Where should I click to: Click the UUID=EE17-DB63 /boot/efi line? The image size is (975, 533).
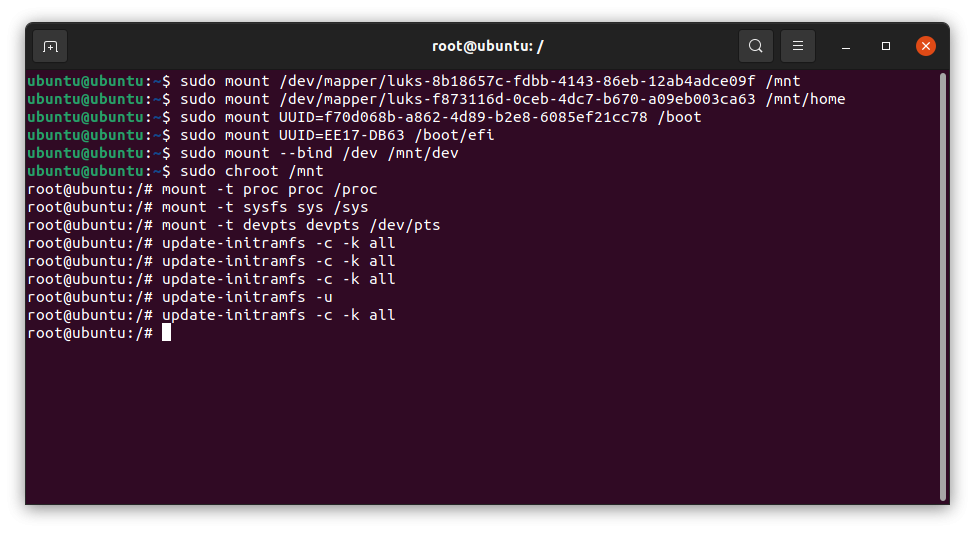coord(261,135)
